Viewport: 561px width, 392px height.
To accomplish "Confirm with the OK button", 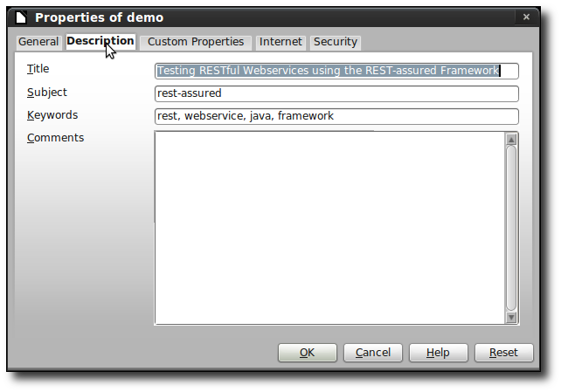I will click(x=307, y=353).
